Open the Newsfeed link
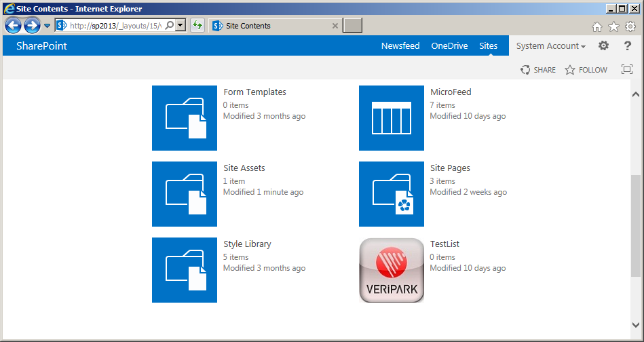 (400, 46)
